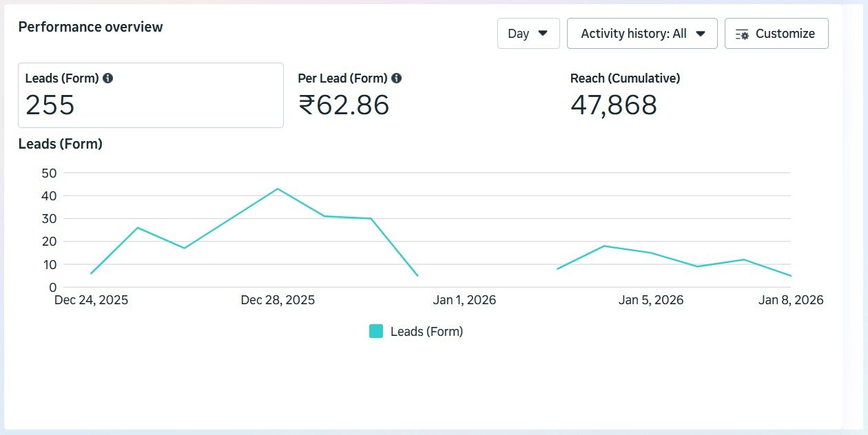Click the Jan 1, 2026 axis label
Viewport: 868px width, 435px height.
pos(464,300)
